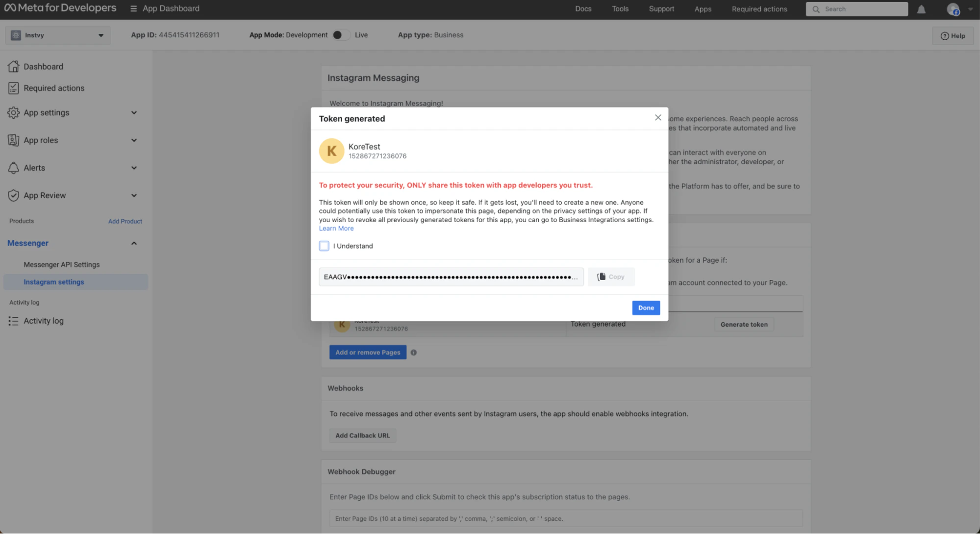Click the App settings gear icon

click(13, 113)
